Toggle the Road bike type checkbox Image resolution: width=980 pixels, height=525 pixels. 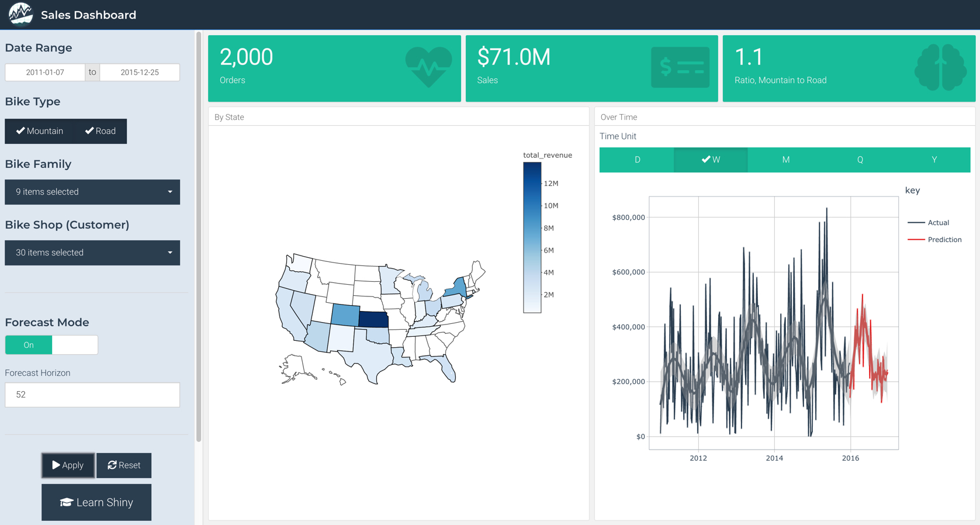pos(101,131)
